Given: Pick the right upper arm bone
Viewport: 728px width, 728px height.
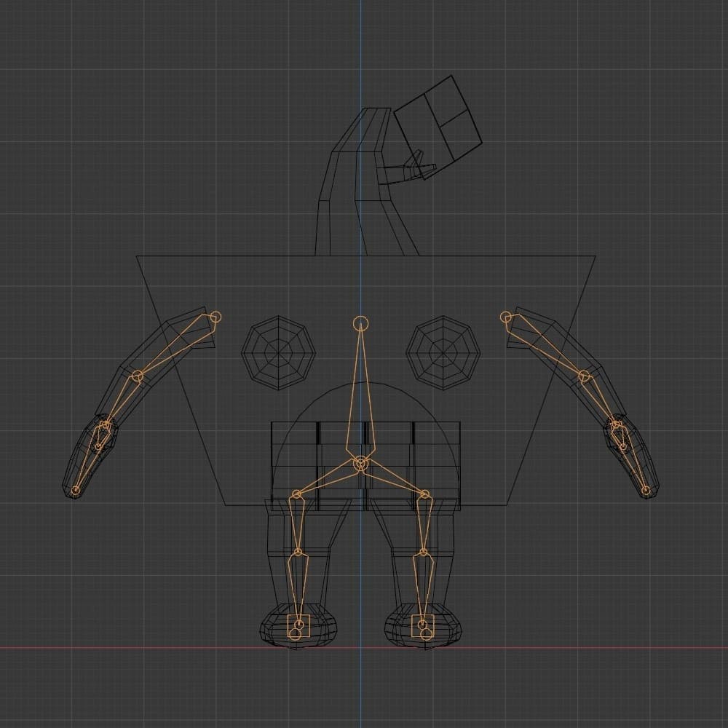Looking at the screenshot, I should 545,346.
